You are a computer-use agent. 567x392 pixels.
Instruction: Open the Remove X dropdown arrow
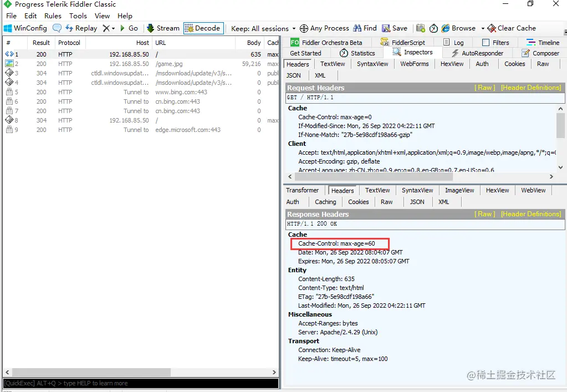tap(113, 29)
